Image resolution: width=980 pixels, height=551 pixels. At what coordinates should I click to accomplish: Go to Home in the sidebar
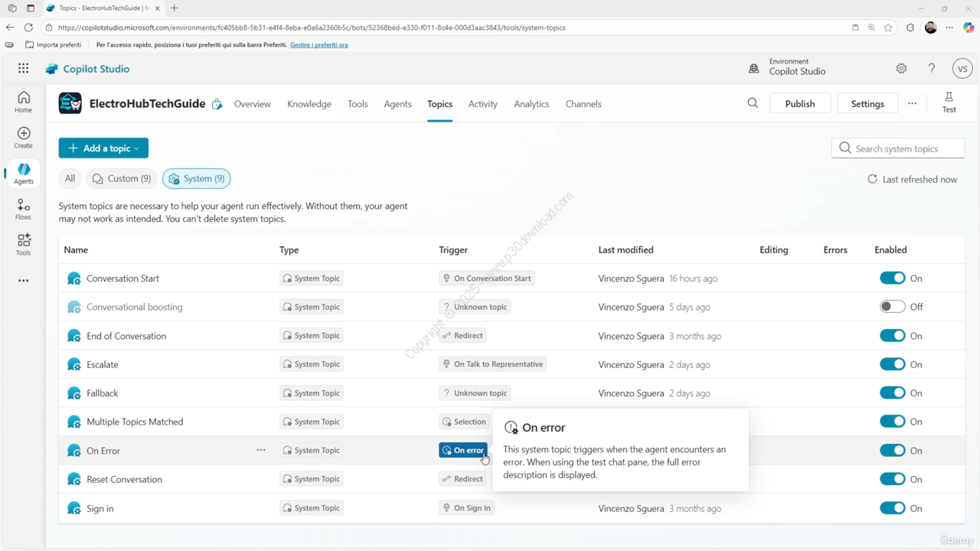24,102
